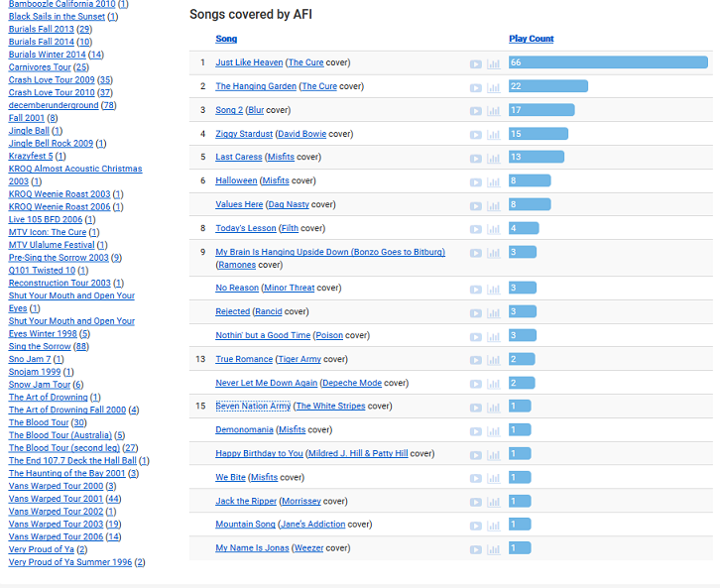Open Vans Warped Tour 2001 link
Viewport: 720px width, 588px height.
coord(56,499)
